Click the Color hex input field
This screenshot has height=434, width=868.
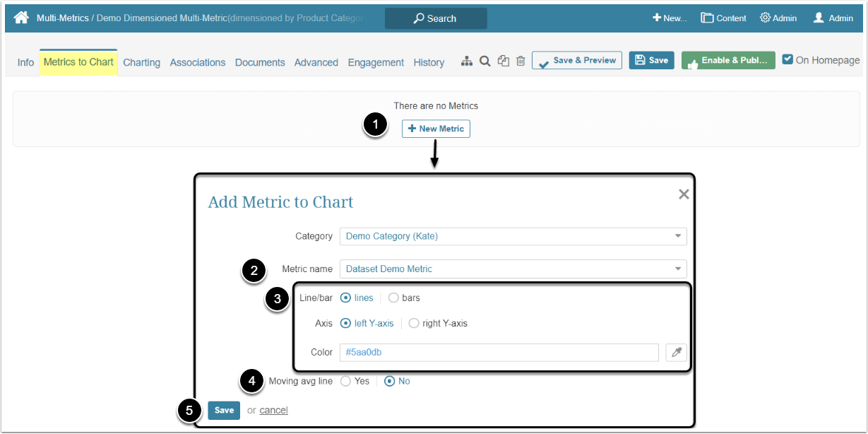[499, 352]
